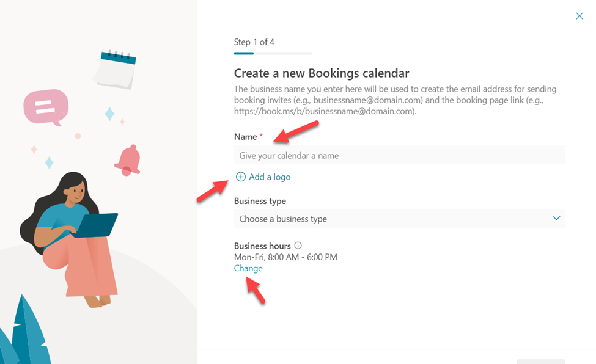Select the Add a logo link
The height and width of the screenshot is (364, 596).
(270, 177)
